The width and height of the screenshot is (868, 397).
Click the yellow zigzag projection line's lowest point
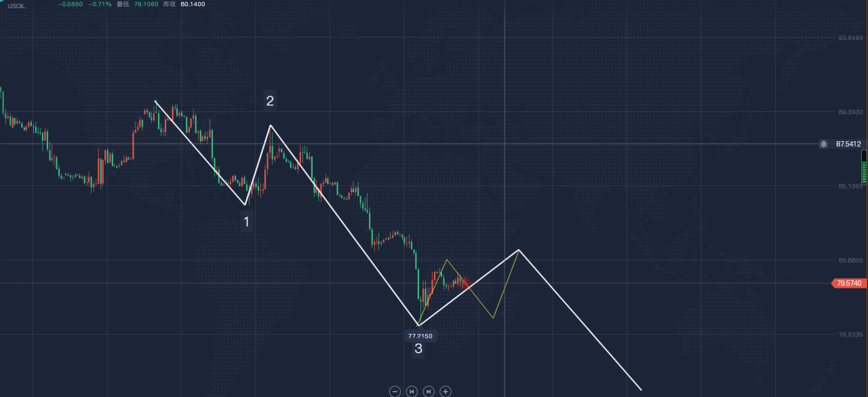tap(493, 318)
